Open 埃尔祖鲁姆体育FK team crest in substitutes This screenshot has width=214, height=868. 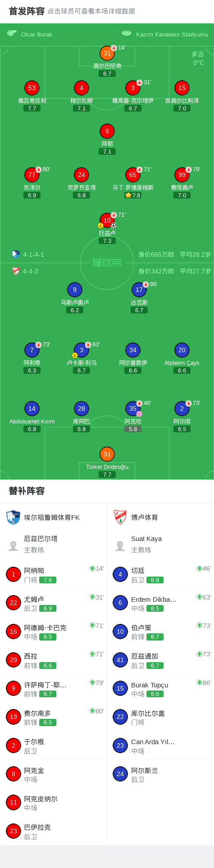tap(13, 517)
